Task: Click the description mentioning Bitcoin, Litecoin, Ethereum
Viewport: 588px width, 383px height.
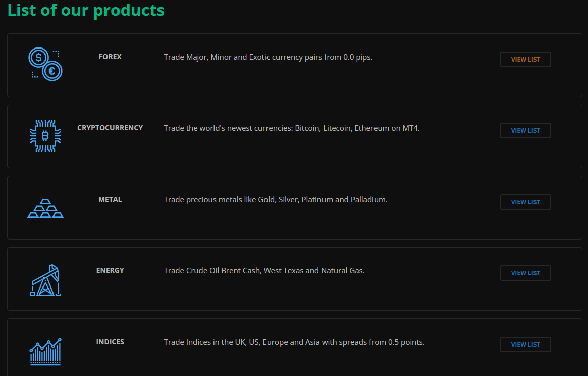Action: coord(292,128)
